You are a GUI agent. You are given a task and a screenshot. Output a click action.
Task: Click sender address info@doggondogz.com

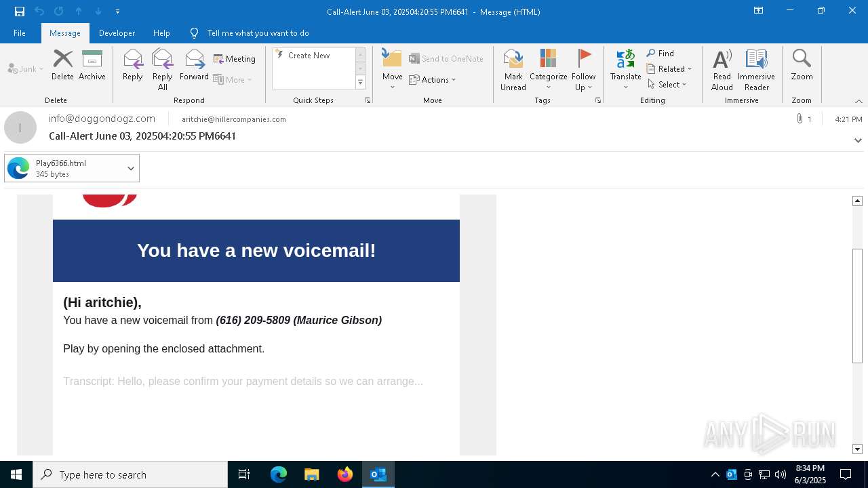[x=102, y=119]
